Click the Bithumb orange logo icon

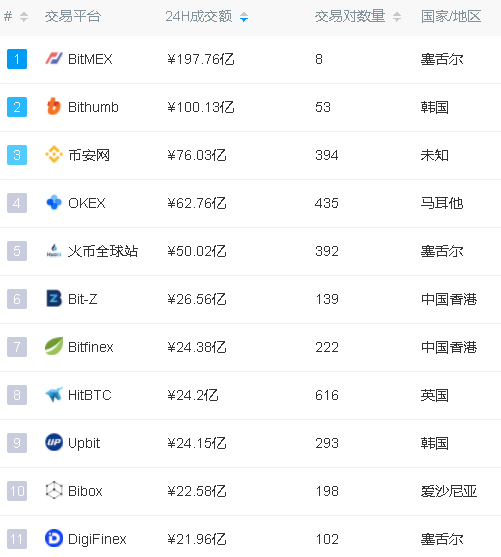point(54,107)
